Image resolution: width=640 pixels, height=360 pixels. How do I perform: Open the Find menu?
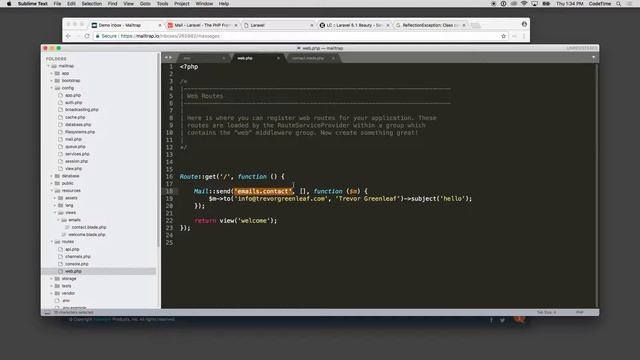pyautogui.click(x=112, y=4)
